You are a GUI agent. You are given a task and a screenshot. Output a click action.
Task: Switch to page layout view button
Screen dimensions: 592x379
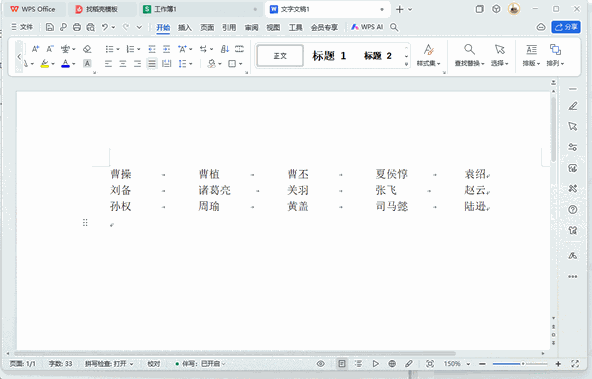[x=342, y=364]
